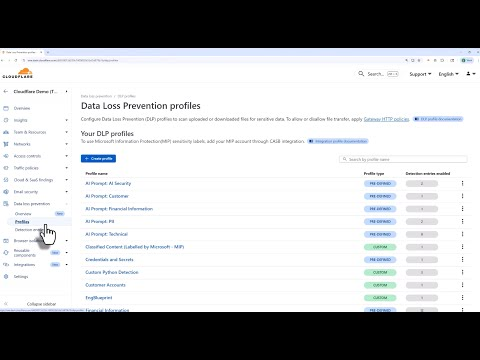The height and width of the screenshot is (360, 480).
Task: Open actions menu for EngBlueprint
Action: click(x=462, y=298)
